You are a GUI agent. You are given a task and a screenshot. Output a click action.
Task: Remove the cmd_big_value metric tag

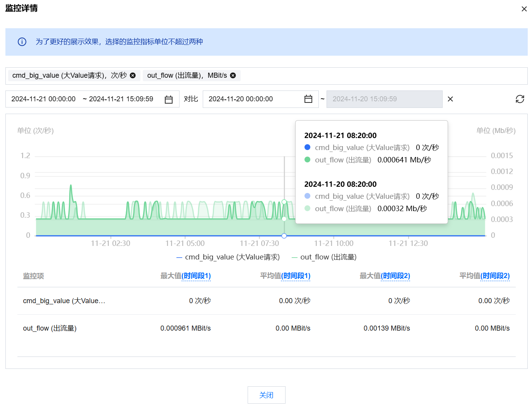point(133,75)
